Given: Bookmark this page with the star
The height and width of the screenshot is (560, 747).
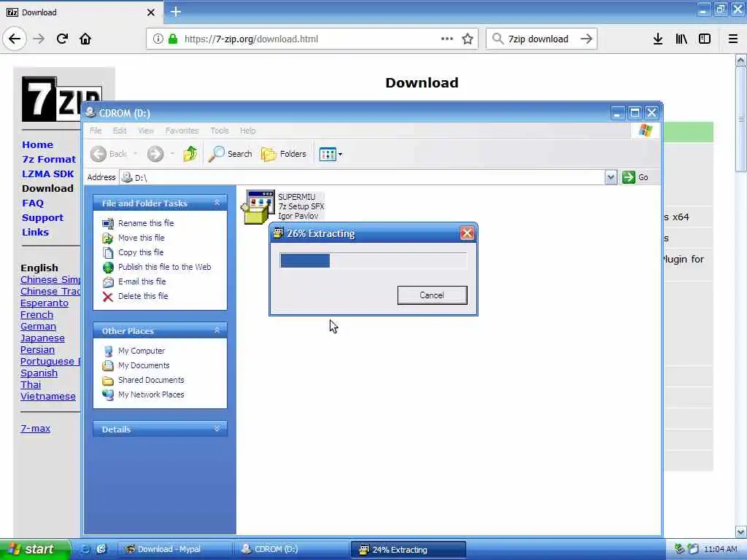Looking at the screenshot, I should [468, 39].
